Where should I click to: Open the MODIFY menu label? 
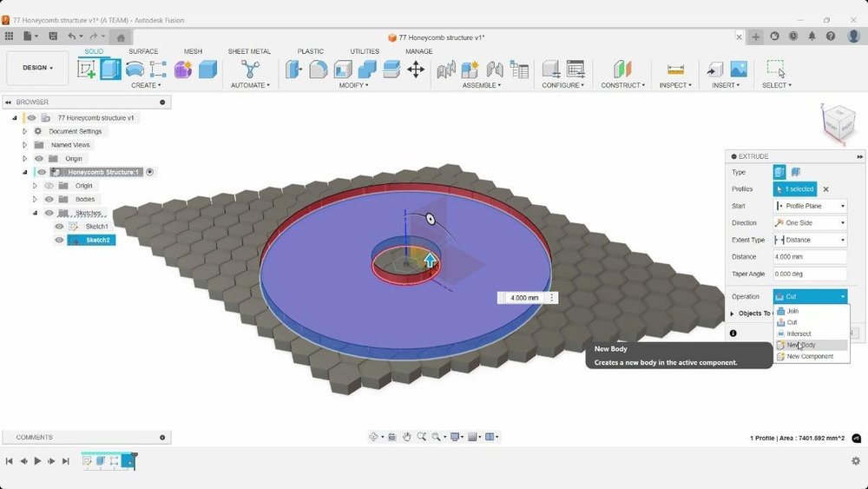pos(353,85)
